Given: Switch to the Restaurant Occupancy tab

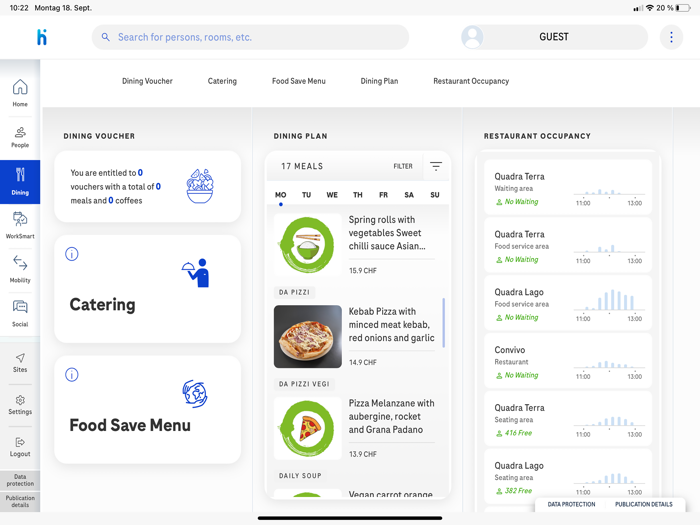Looking at the screenshot, I should coord(471,81).
